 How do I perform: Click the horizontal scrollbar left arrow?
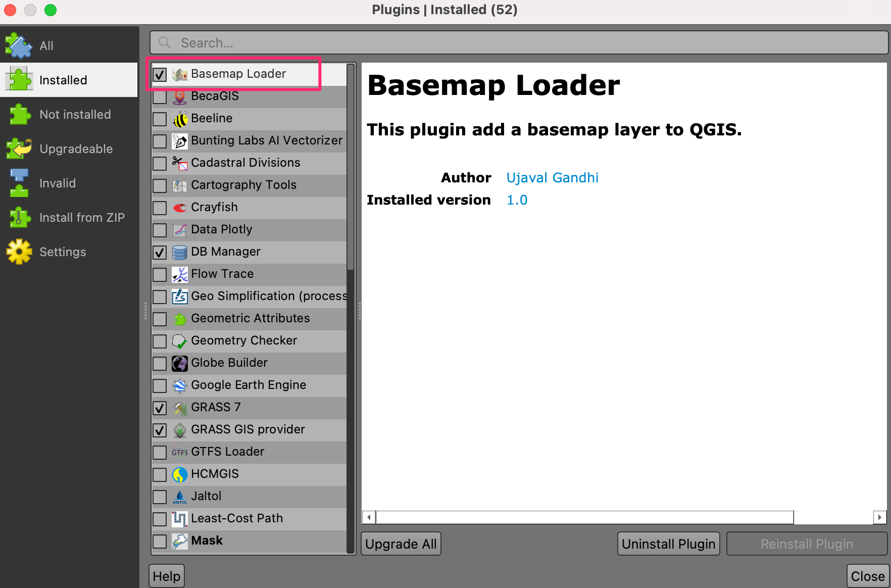pos(369,517)
